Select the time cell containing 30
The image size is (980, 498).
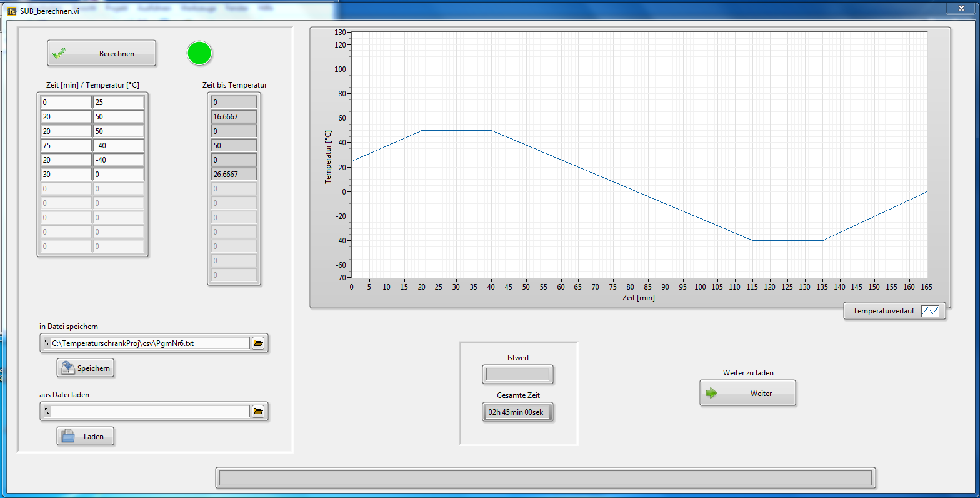(x=66, y=174)
